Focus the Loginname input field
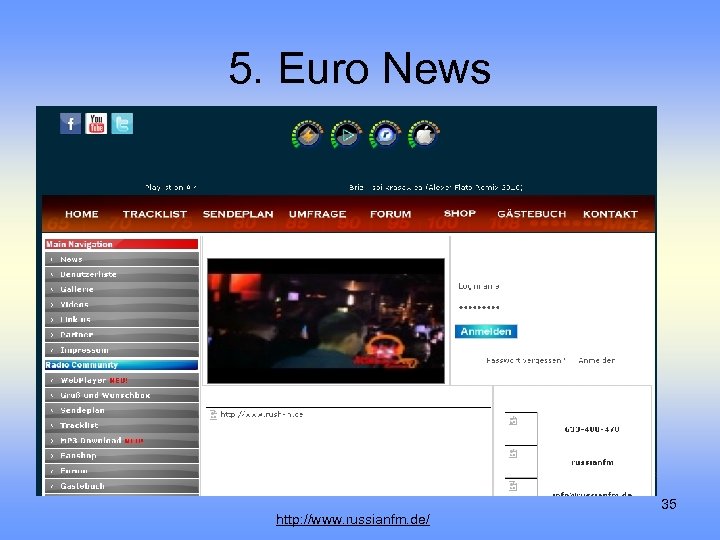This screenshot has width=720, height=540. pyautogui.click(x=479, y=286)
